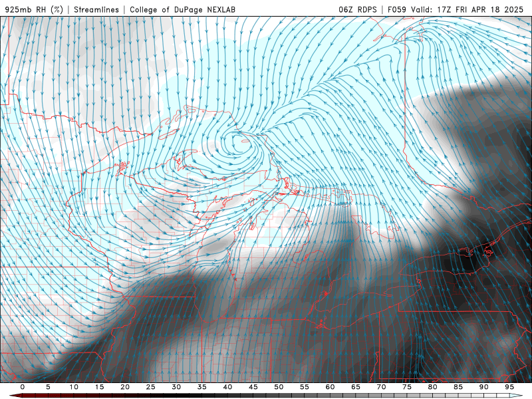532x399 pixels.
Task: Click the colorbar tick label "55"
Action: [305, 387]
